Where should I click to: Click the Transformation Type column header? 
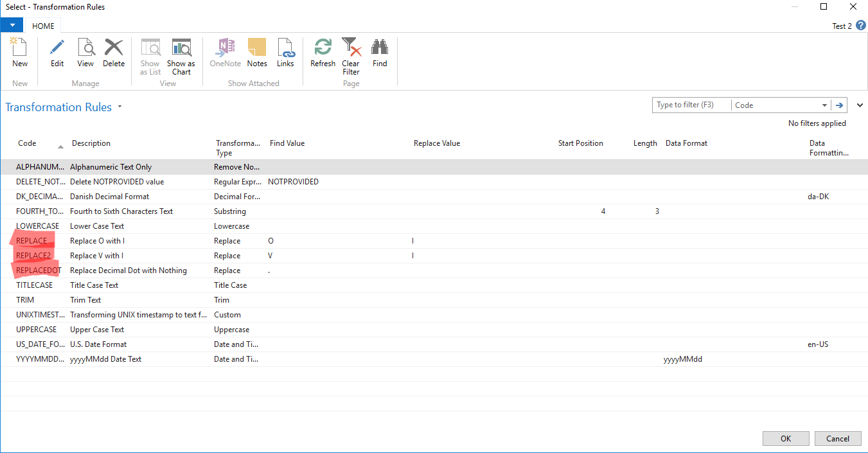coord(238,148)
